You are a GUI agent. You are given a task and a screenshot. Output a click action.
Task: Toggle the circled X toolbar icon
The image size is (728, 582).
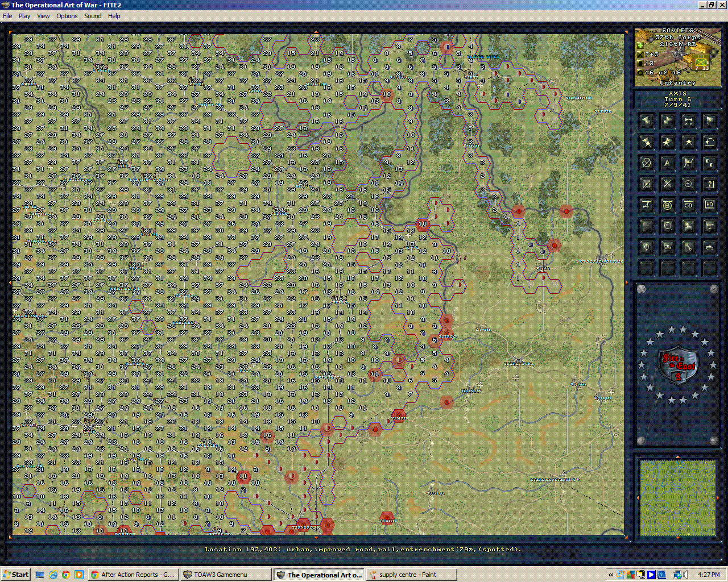646,162
